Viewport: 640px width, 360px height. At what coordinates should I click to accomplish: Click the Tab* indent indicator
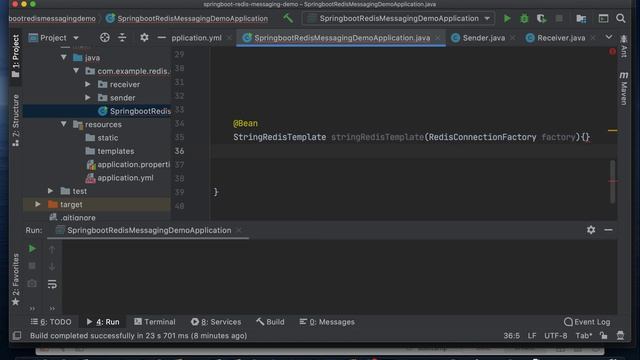(x=584, y=336)
